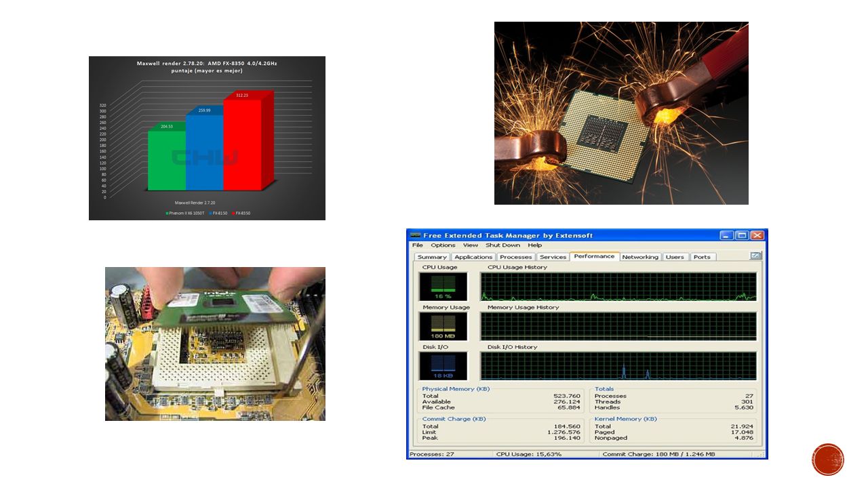Screen dimensions: 868x488
Task: Click the Disk I/O History graph
Action: 618,366
